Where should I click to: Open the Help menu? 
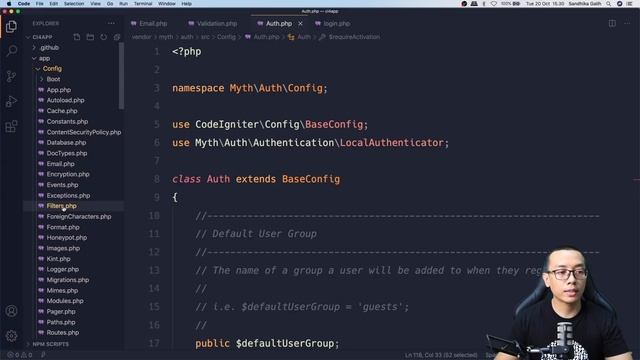coord(187,4)
